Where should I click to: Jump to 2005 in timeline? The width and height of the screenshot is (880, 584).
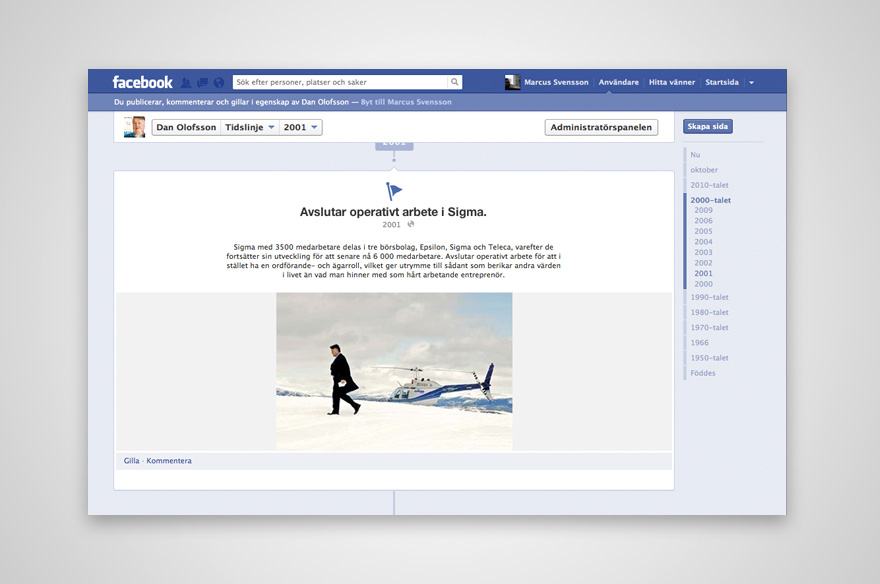703,231
